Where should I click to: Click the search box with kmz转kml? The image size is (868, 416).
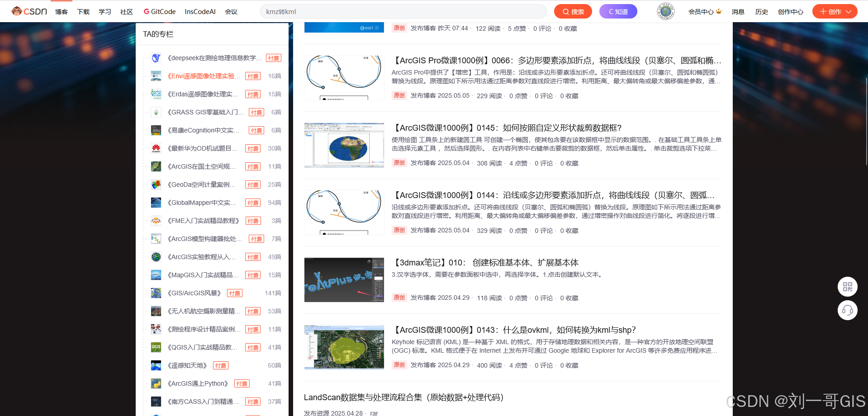coord(403,11)
